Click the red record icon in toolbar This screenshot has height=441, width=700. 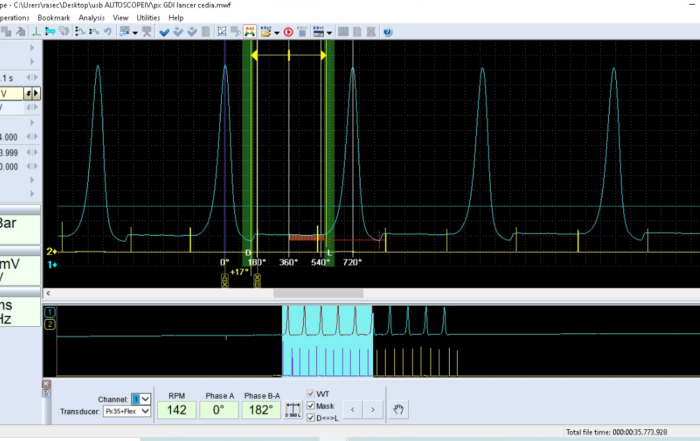click(288, 31)
